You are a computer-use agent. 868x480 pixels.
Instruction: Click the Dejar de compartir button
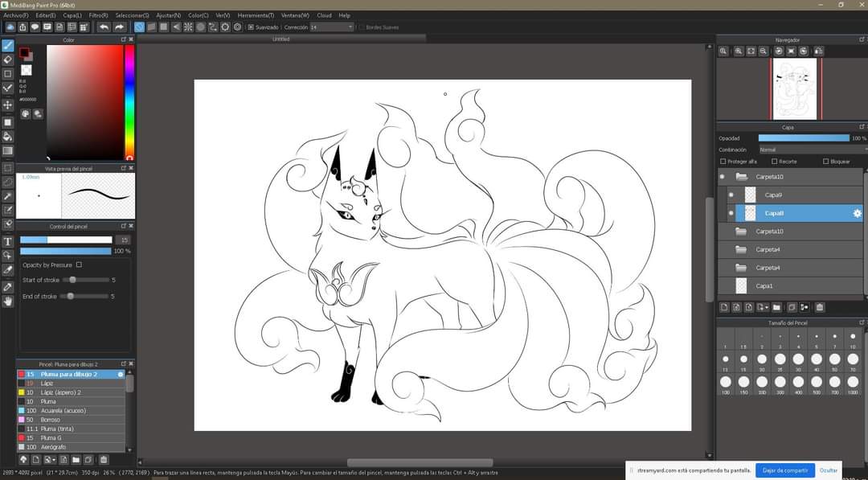pos(785,470)
